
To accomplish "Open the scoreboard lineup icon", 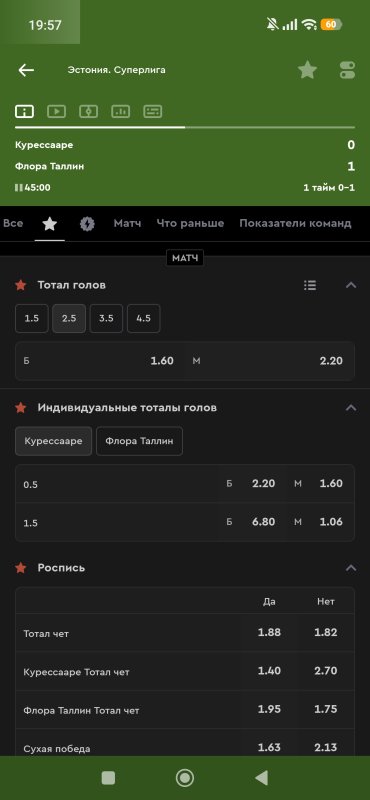I will click(x=153, y=111).
